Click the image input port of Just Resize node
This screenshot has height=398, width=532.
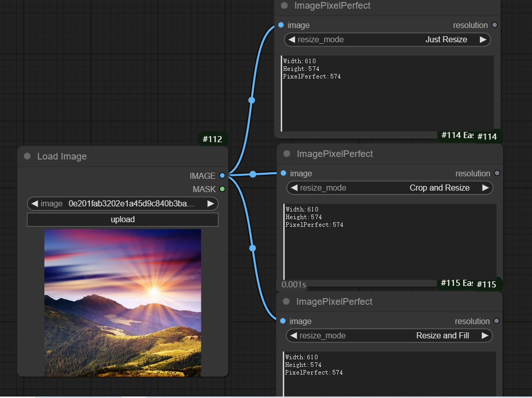(281, 25)
